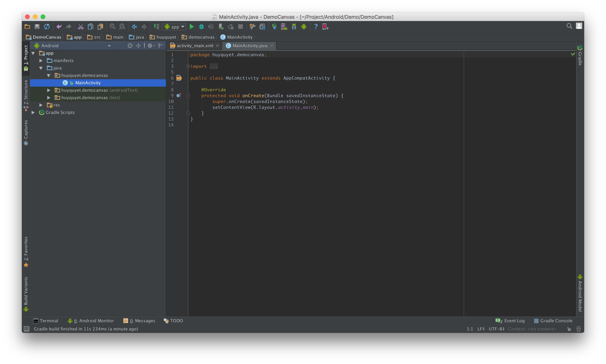
Task: Open the Gradle Console
Action: [x=553, y=321]
